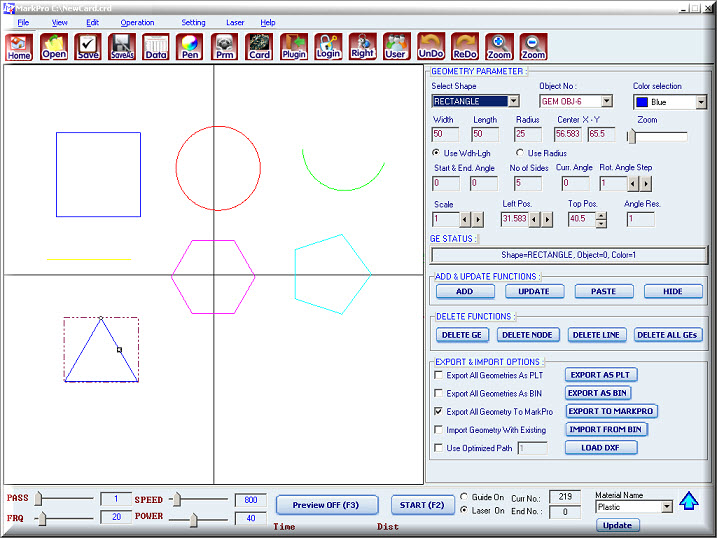Enable Export All Geometries As PLT checkbox
Screen dimensions: 717x538
point(438,376)
